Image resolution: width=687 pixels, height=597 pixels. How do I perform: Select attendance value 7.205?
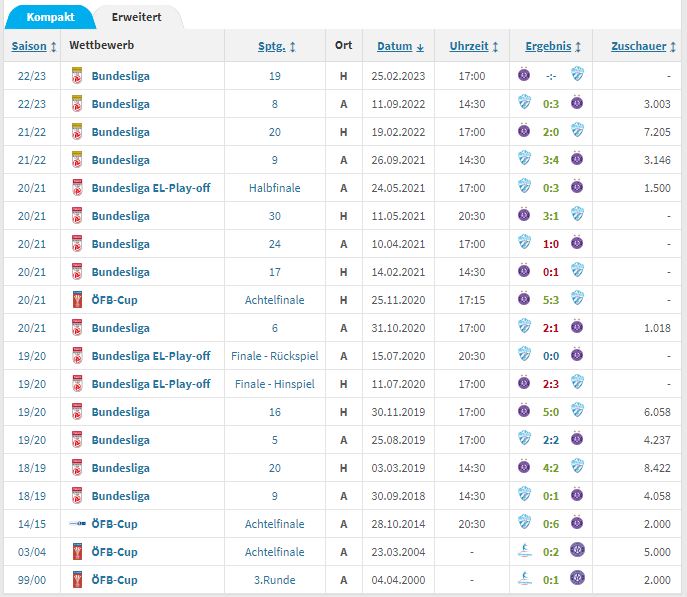(657, 132)
